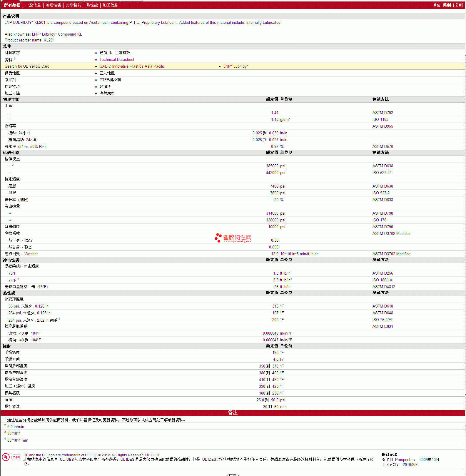Click the 注射成型 processing method entry
This screenshot has width=466, height=476.
(x=107, y=93)
